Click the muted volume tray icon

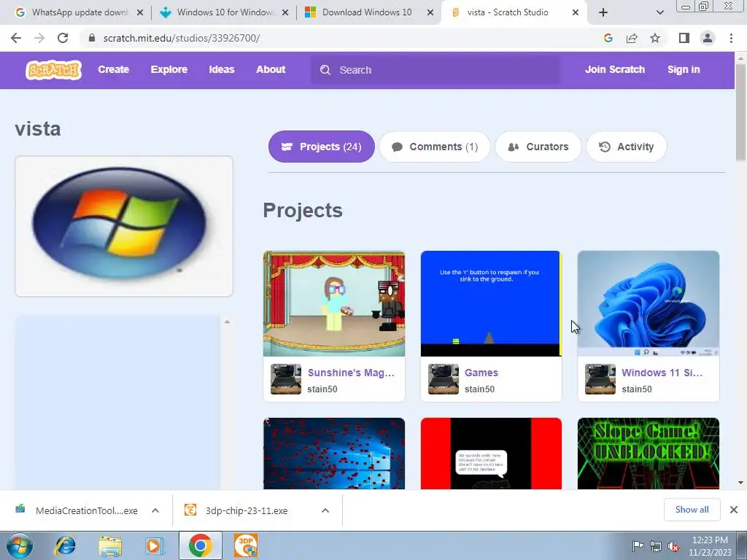click(x=673, y=547)
